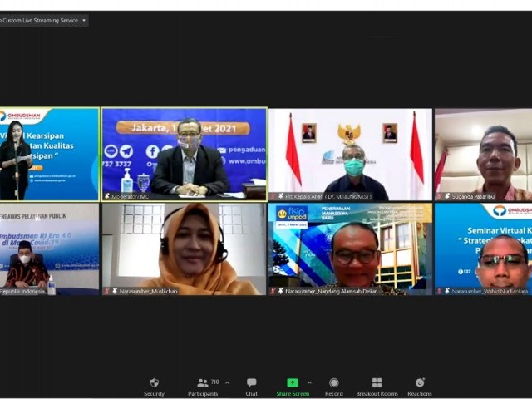Click the Republik Indonesia participant tile
532x399 pixels.
pyautogui.click(x=49, y=249)
